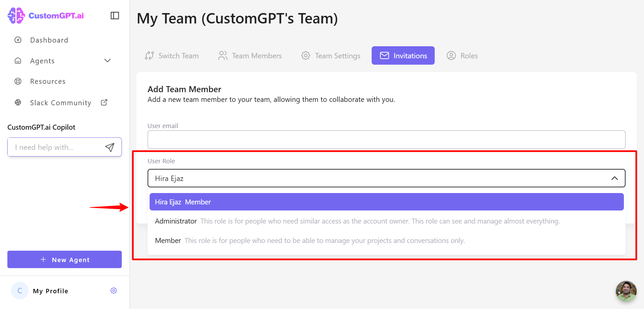Click the 'User Role' field label
Screen dimensions: 644x309
[161, 161]
